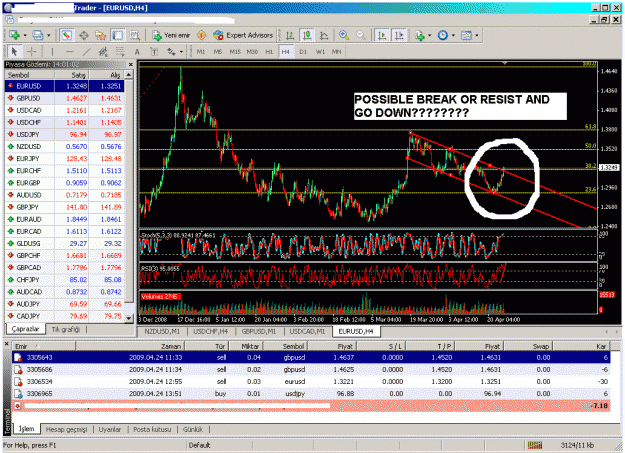
Task: Switch chart to bar chart
Action: [290, 35]
